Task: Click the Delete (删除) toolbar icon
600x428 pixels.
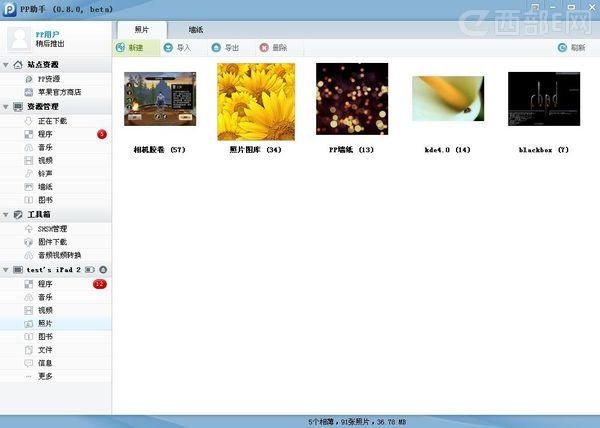Action: click(264, 47)
